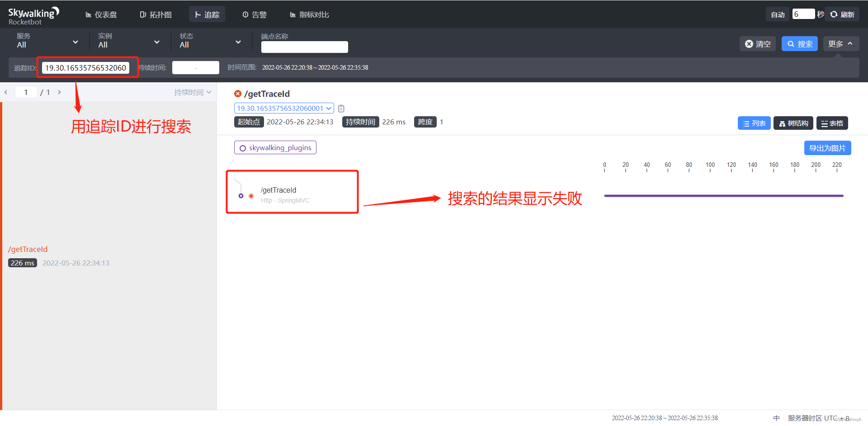Click the 服务器时区 UTC timezone setting
868x426 pixels.
[818, 418]
